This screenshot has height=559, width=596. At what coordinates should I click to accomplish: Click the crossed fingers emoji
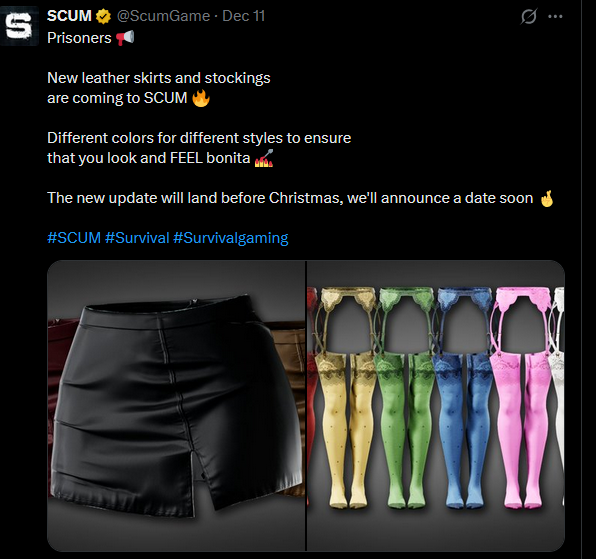pos(547,198)
